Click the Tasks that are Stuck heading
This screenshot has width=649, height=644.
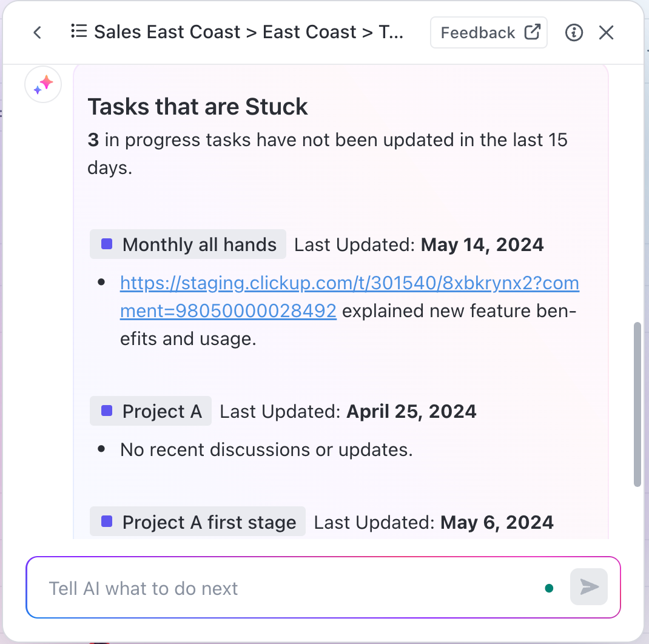click(198, 106)
